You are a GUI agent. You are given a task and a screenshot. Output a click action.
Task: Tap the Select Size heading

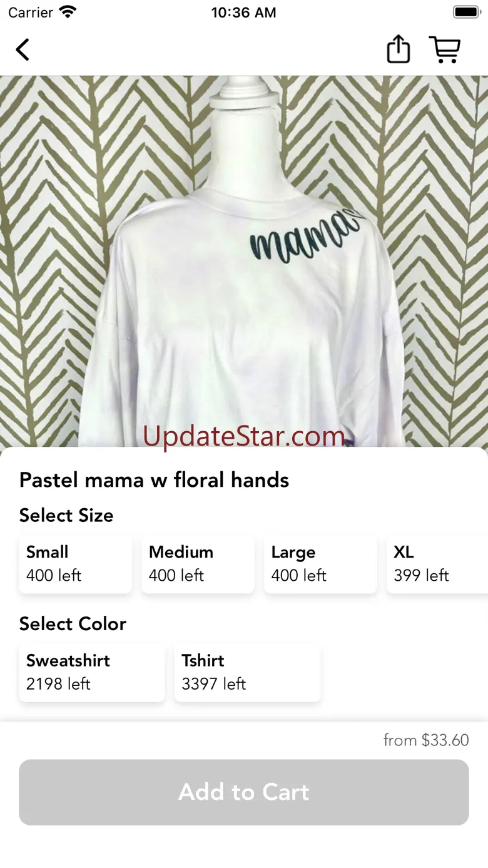click(x=66, y=516)
